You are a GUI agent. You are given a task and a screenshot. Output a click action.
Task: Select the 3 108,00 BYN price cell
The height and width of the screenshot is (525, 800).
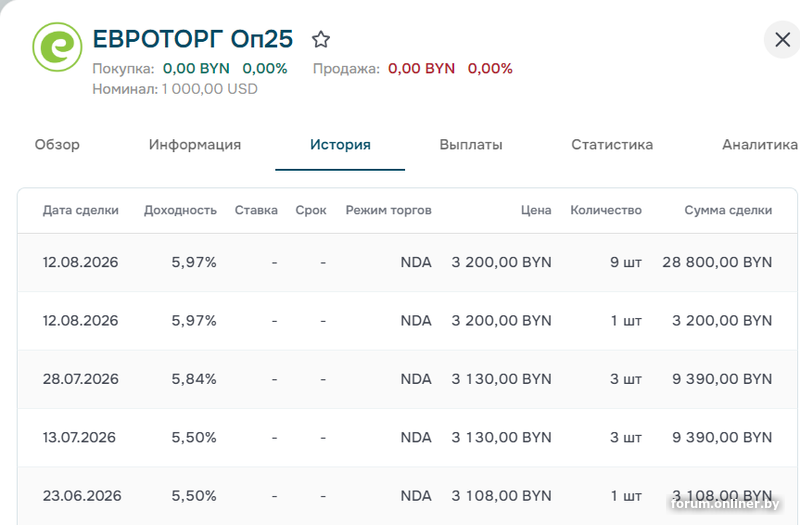[502, 496]
